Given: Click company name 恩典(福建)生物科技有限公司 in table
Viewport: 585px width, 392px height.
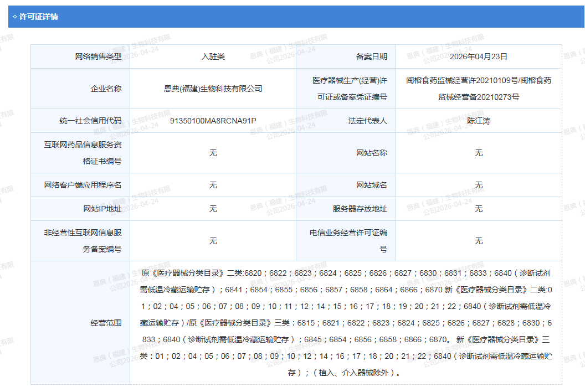Looking at the screenshot, I should click(213, 89).
